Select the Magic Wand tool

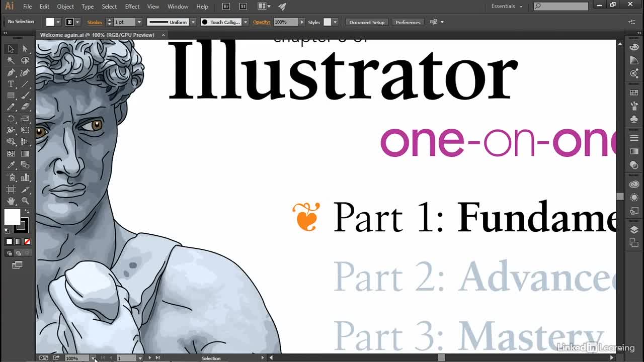tap(11, 60)
